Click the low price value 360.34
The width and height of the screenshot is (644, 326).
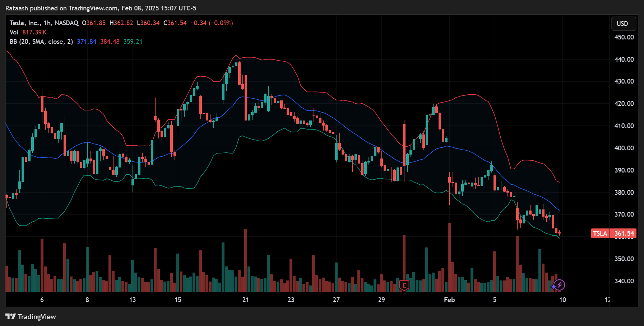coord(150,23)
